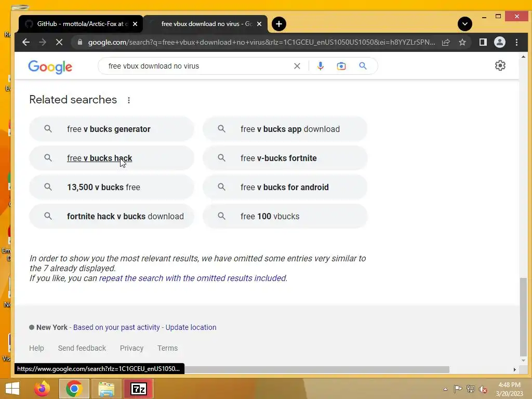Click the New York location text
The height and width of the screenshot is (399, 532).
tap(52, 327)
